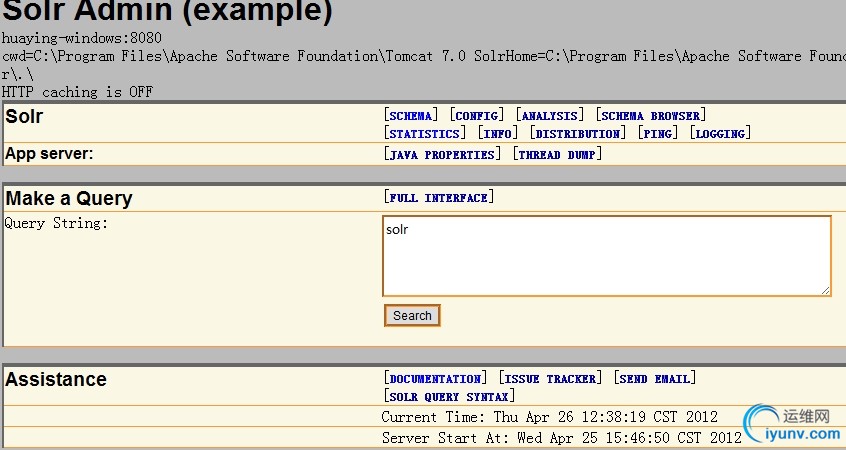View the STATISTICS page

point(425,133)
